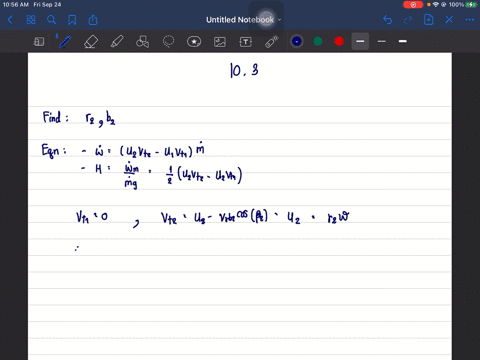This screenshot has width=480, height=360.
Task: Open the share/export menu
Action: point(93,20)
